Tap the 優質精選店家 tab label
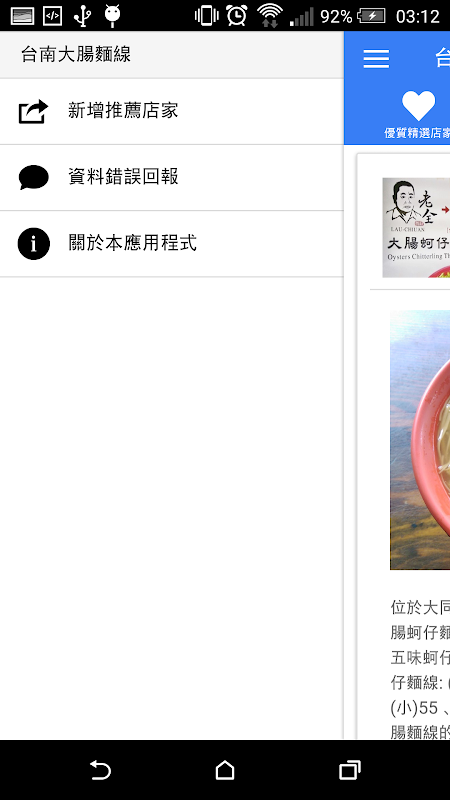Viewport: 450px width, 800px height. (417, 134)
